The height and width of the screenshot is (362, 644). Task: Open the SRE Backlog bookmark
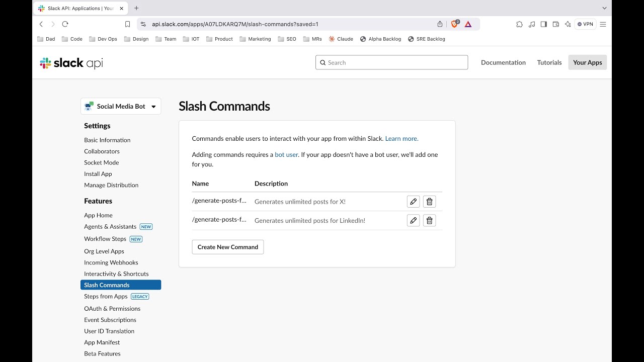[427, 39]
